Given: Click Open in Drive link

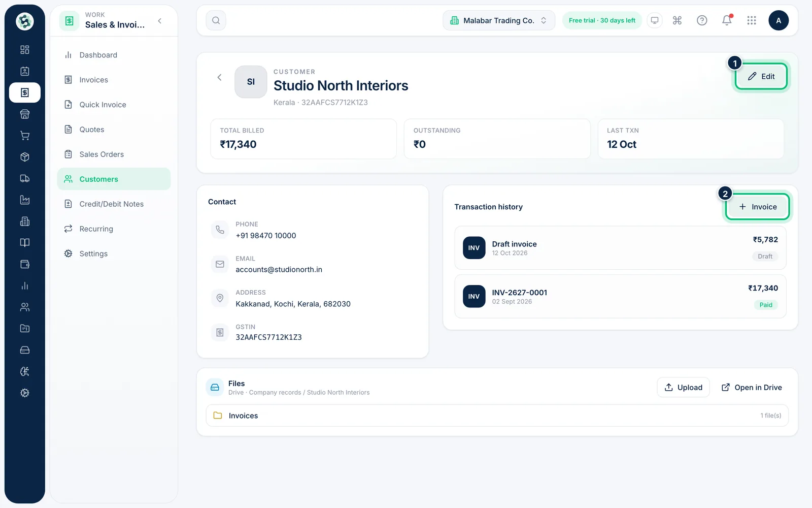Looking at the screenshot, I should coord(752,387).
